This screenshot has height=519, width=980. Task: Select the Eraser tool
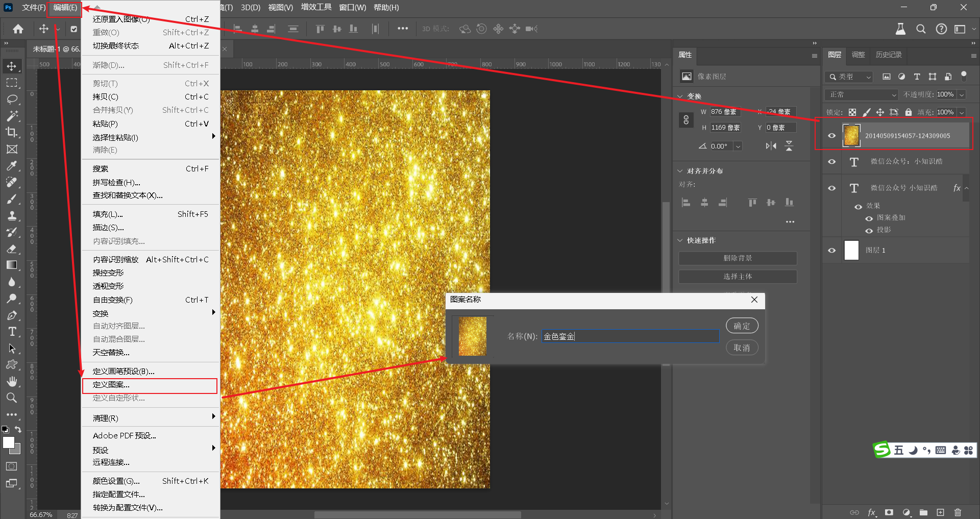point(12,249)
